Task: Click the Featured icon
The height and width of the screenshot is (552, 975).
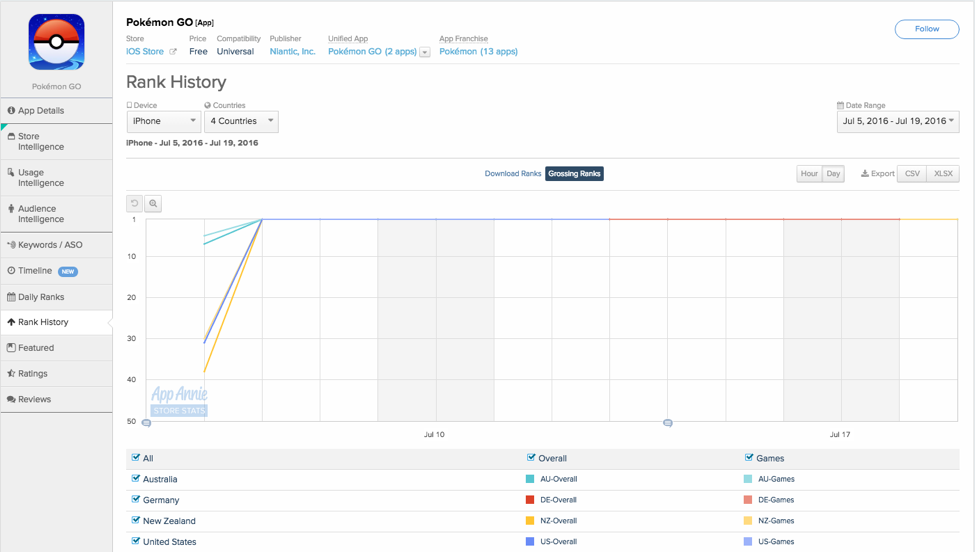Action: tap(11, 347)
